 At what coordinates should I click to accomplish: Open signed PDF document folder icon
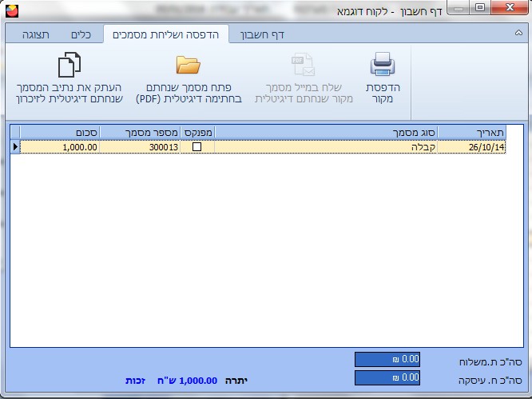tap(188, 65)
